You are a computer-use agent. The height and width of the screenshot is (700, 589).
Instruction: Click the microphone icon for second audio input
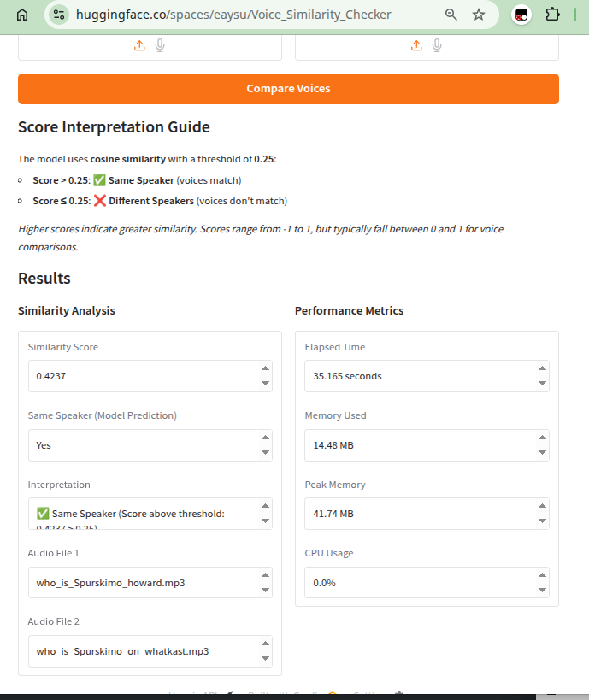pos(437,45)
